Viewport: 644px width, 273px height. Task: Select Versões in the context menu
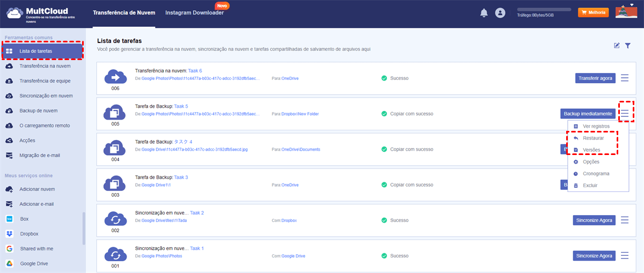pyautogui.click(x=591, y=150)
